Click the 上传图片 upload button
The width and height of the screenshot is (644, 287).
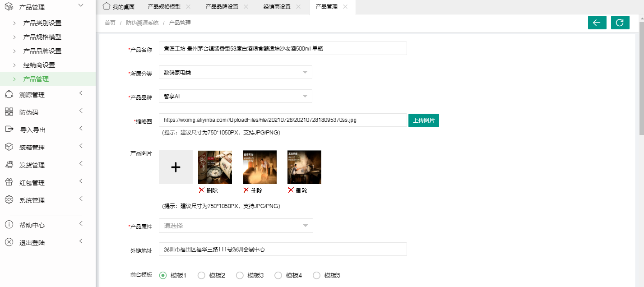(423, 120)
